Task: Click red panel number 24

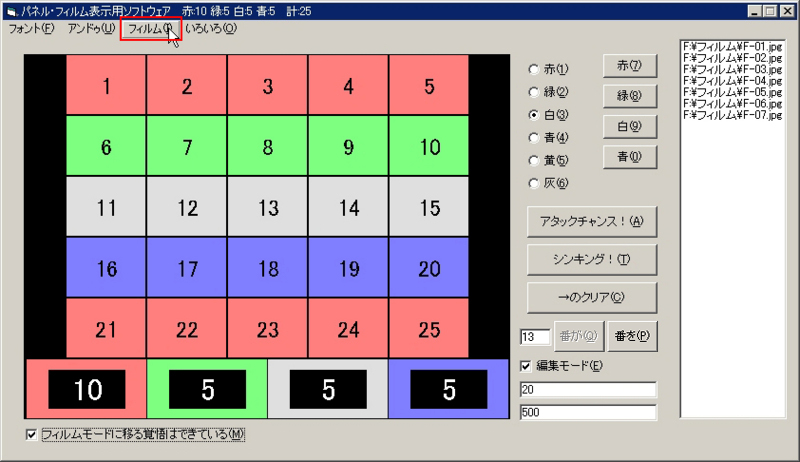Action: [348, 328]
